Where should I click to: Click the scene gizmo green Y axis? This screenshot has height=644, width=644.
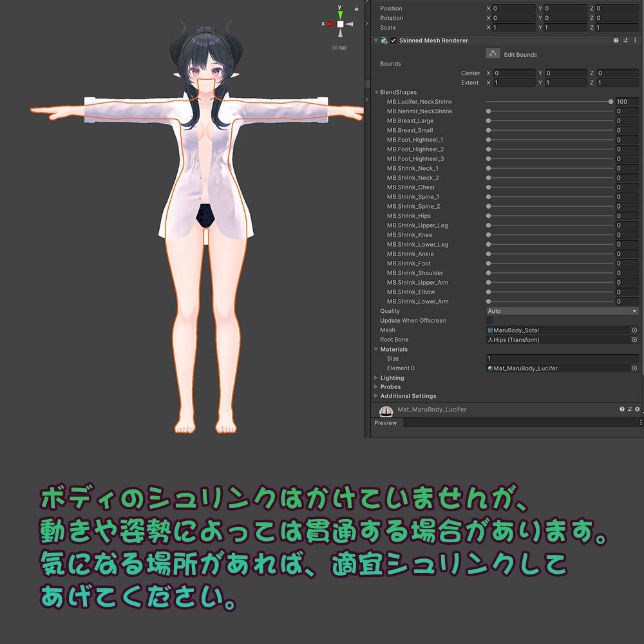click(340, 14)
